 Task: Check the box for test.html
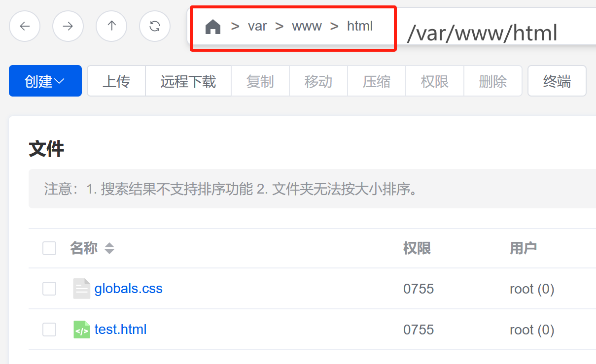49,330
